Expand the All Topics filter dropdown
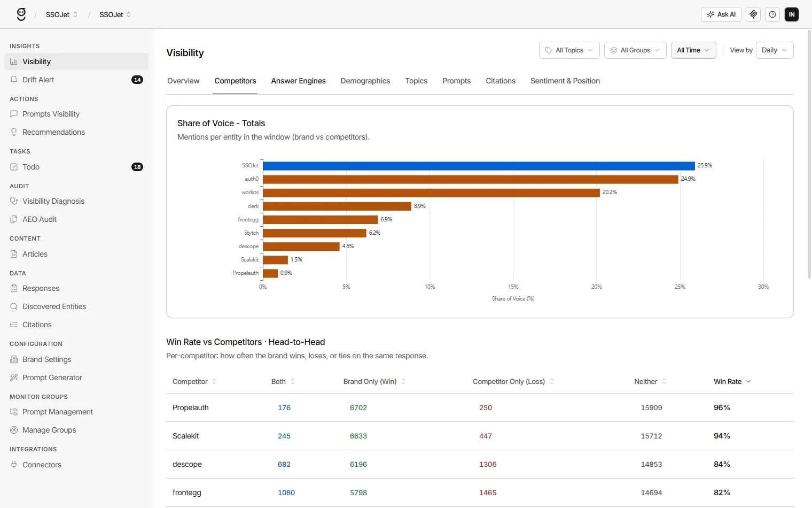812x508 pixels. pos(569,50)
